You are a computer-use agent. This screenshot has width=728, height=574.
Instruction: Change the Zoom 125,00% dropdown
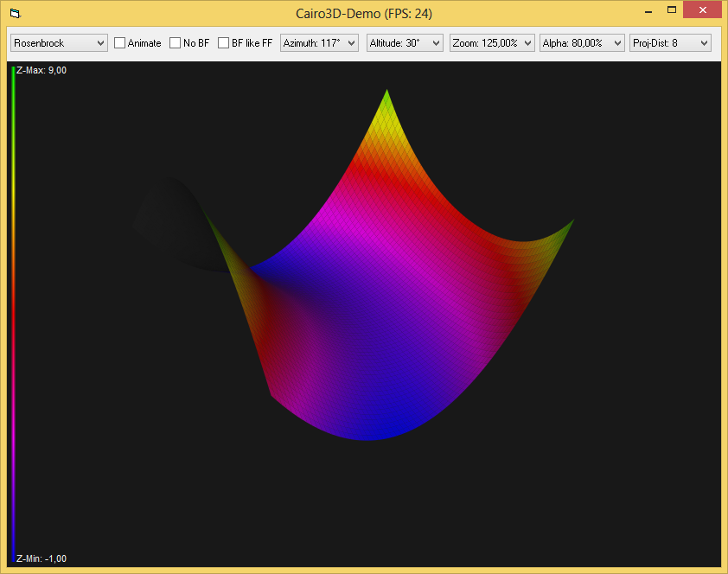point(492,42)
